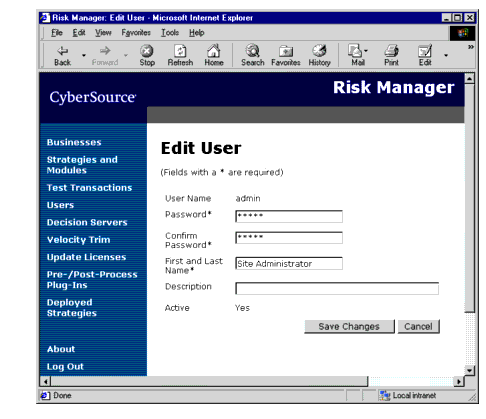Open Velocity Trim link
The width and height of the screenshot is (486, 419).
click(x=78, y=240)
